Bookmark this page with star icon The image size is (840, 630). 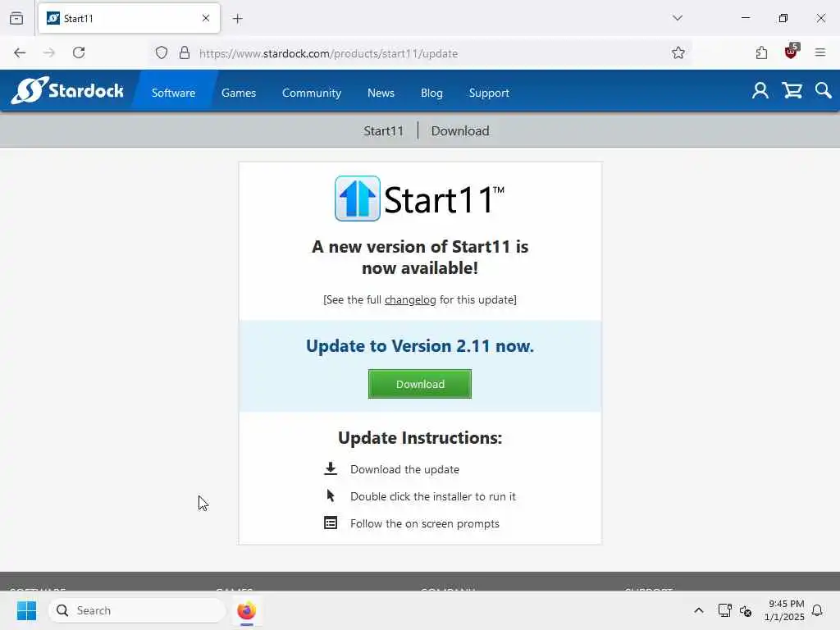tap(678, 53)
